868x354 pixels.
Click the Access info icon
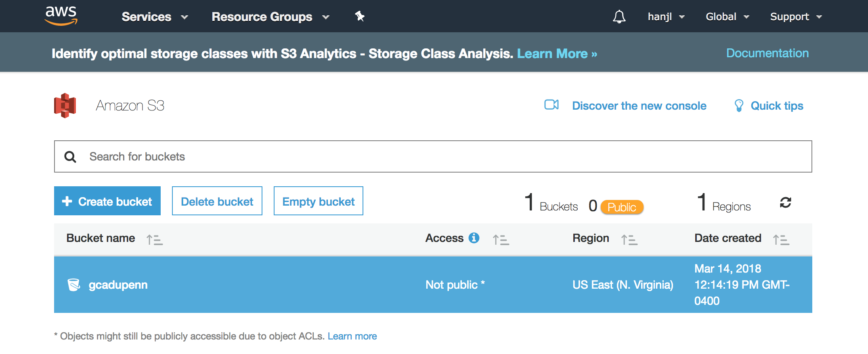pos(474,238)
